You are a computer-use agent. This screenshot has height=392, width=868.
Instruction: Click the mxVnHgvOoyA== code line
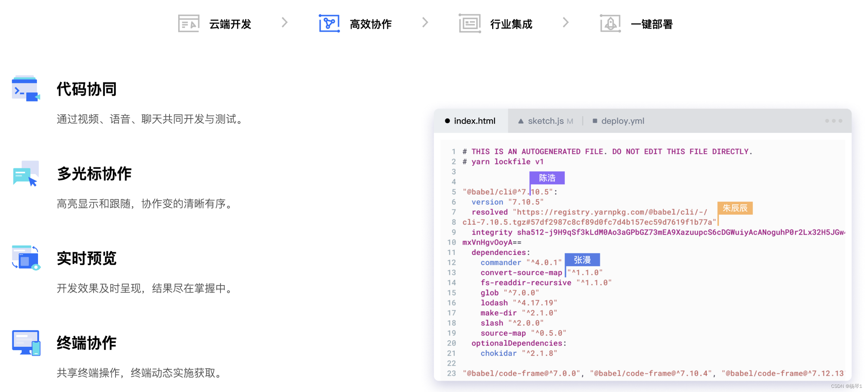(x=492, y=242)
